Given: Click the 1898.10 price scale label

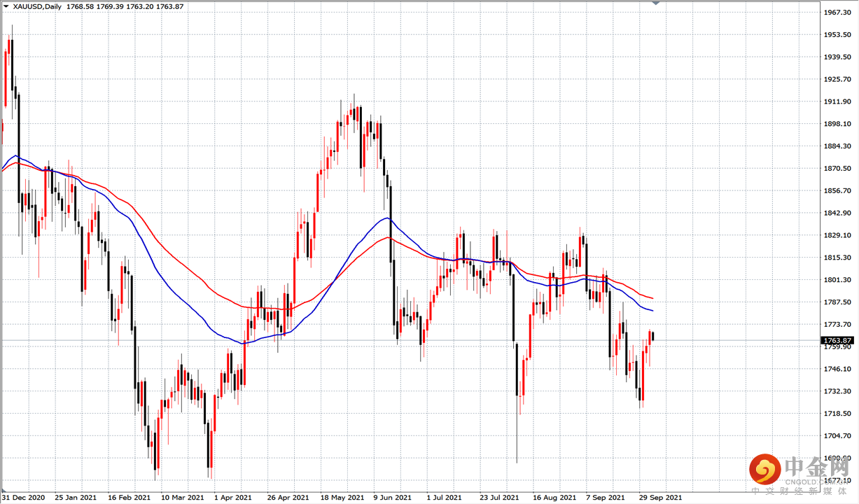Looking at the screenshot, I should coord(837,124).
